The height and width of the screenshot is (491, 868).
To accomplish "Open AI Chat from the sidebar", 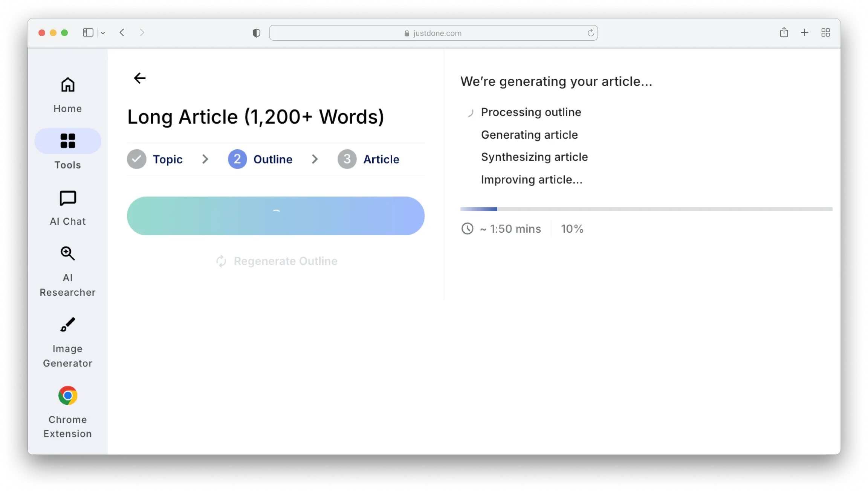I will tap(68, 198).
